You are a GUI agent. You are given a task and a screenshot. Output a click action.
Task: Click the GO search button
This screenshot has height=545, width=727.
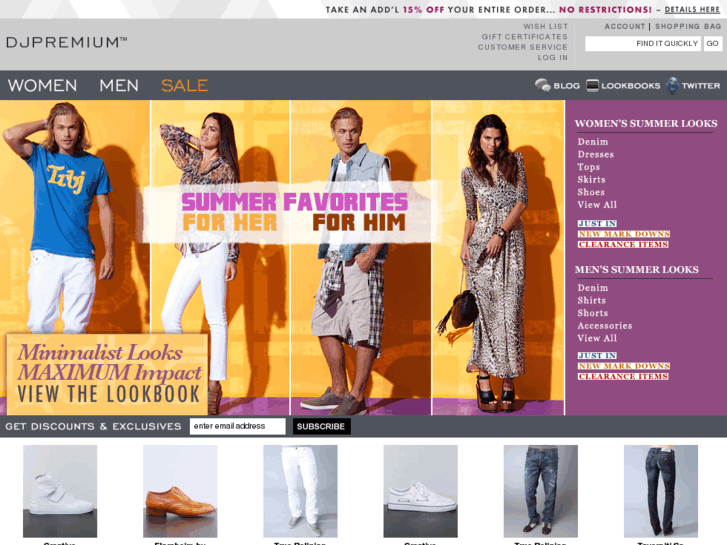[713, 44]
